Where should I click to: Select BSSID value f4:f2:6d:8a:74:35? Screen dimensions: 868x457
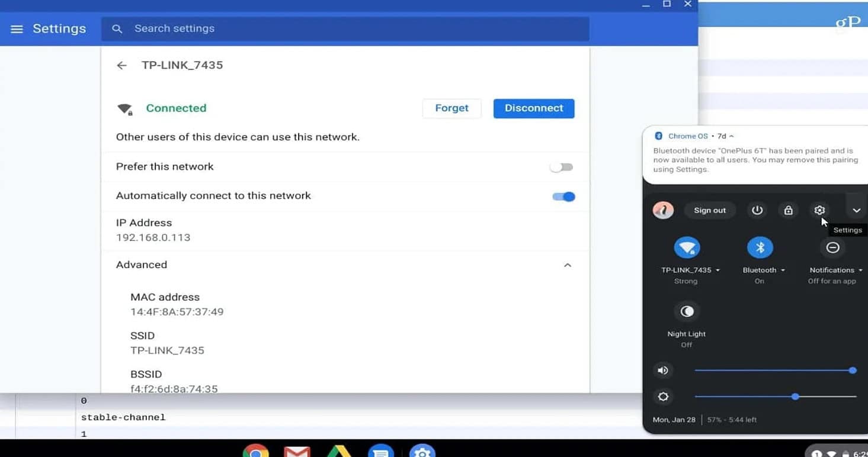click(174, 389)
